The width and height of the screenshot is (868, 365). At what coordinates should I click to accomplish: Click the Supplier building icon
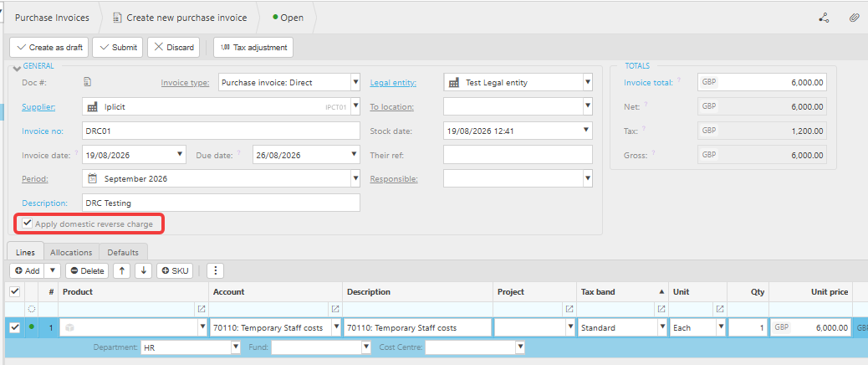click(x=93, y=107)
